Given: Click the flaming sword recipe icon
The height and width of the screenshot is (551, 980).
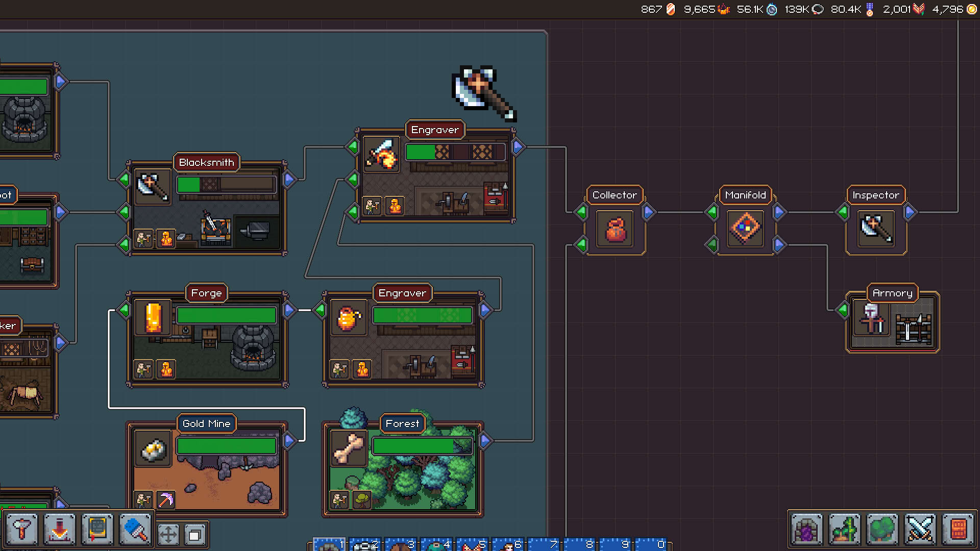Looking at the screenshot, I should pyautogui.click(x=381, y=155).
